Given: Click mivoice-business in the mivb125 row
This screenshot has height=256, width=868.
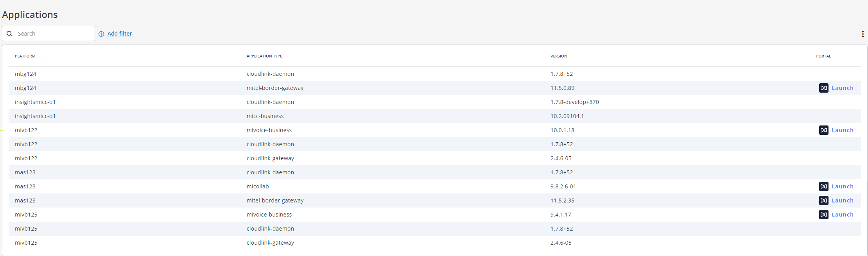Looking at the screenshot, I should [x=269, y=215].
